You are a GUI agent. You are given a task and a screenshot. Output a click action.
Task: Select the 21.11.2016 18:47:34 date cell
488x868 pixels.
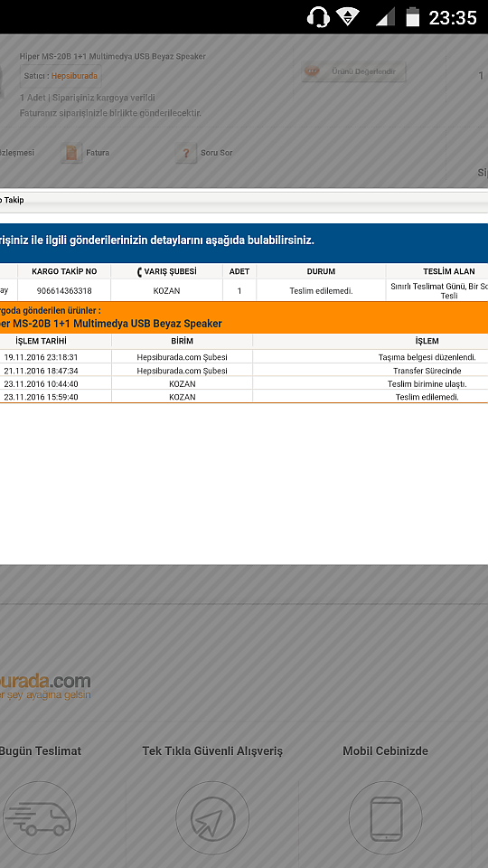click(x=41, y=371)
